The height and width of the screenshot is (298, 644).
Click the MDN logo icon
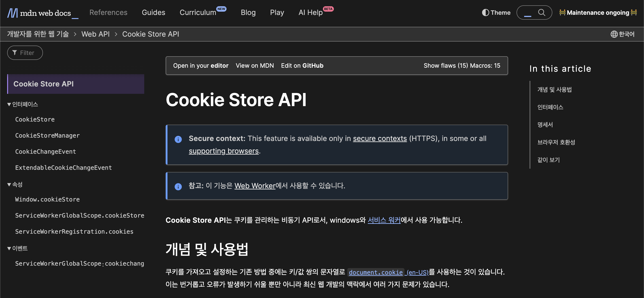(12, 13)
